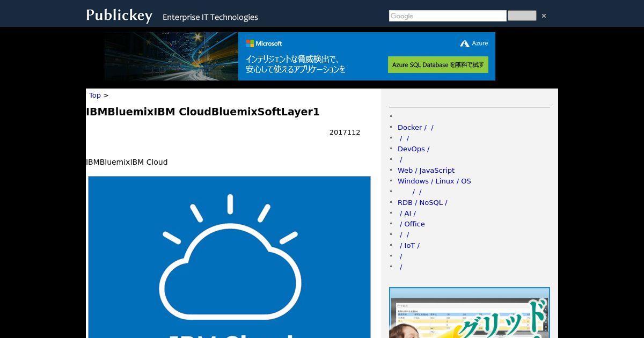This screenshot has height=338, width=644.
Task: Clear the search box with the × icon
Action: point(544,16)
